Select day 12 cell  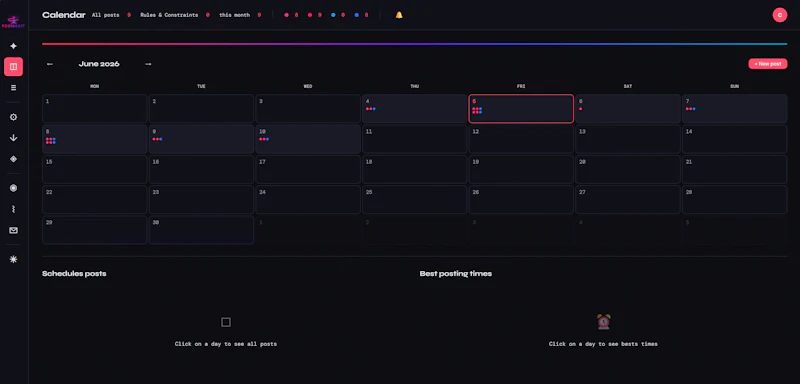point(521,139)
